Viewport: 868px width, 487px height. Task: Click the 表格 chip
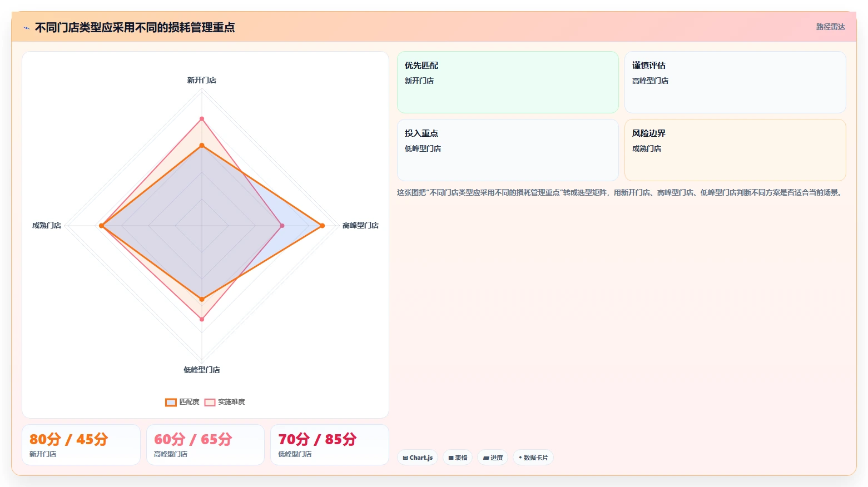click(x=458, y=458)
